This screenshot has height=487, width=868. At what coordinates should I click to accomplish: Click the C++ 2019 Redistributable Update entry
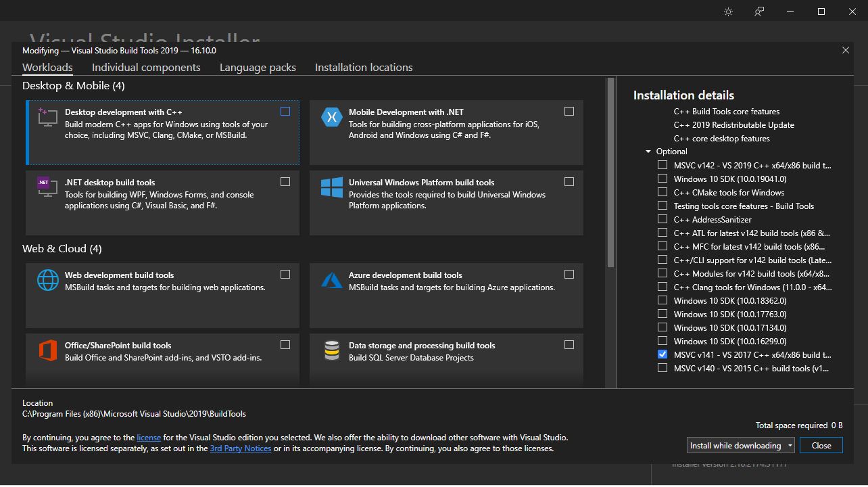pos(734,125)
